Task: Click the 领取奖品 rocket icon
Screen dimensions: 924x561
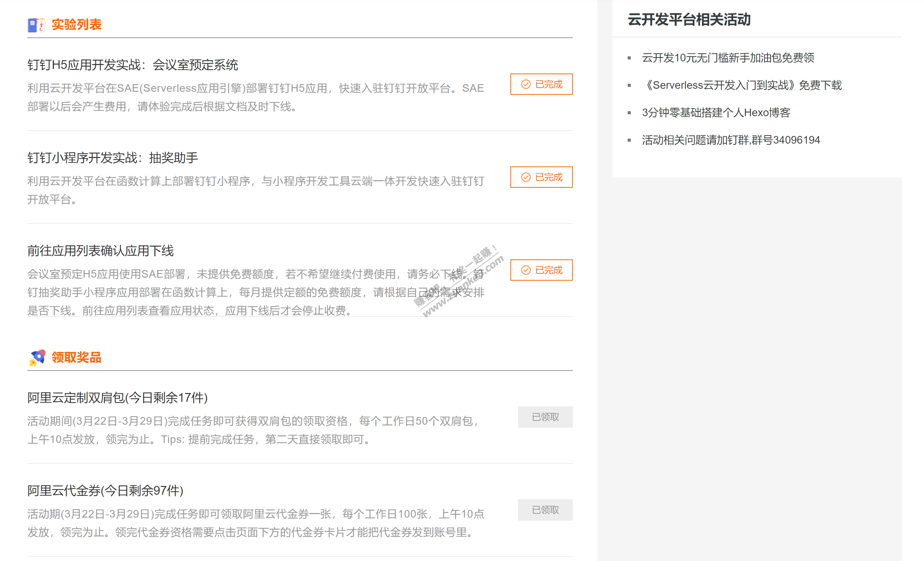Action: coord(37,358)
